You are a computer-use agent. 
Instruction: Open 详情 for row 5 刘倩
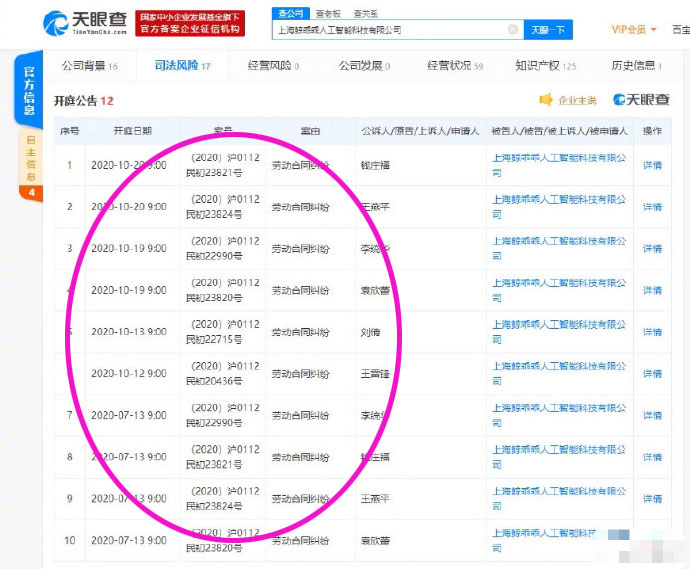click(x=652, y=332)
